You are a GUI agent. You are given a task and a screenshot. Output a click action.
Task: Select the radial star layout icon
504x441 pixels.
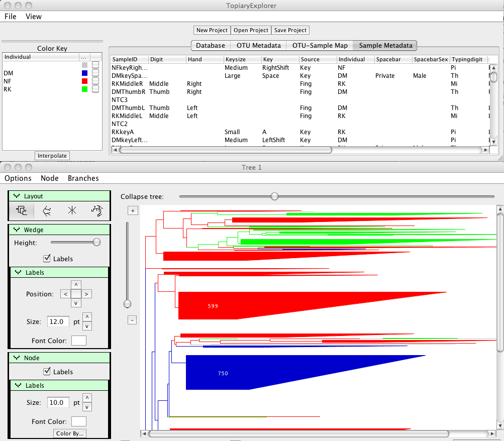pos(72,210)
